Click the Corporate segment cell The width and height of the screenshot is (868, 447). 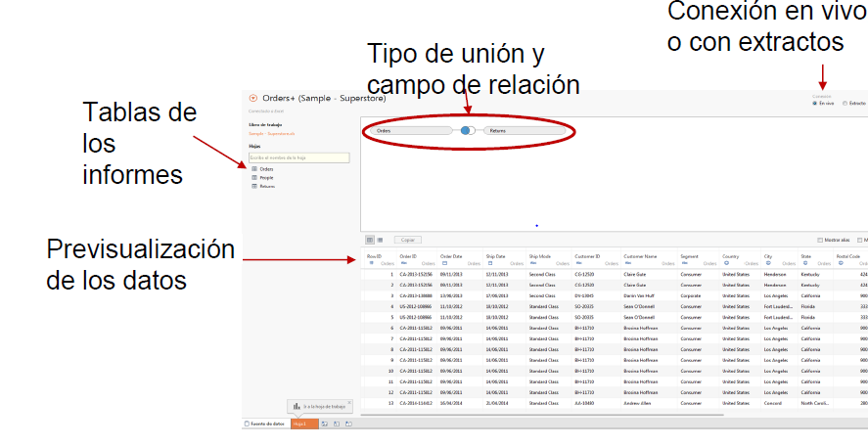click(690, 296)
